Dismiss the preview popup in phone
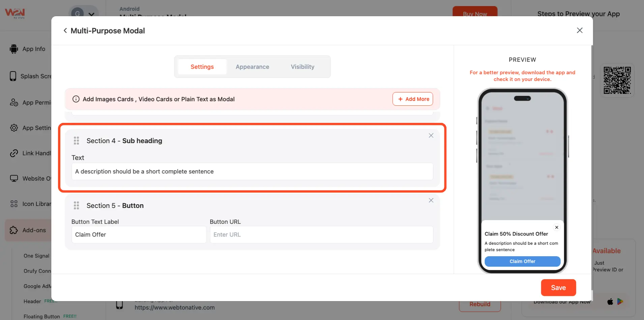This screenshot has width=644, height=320. 556,228
